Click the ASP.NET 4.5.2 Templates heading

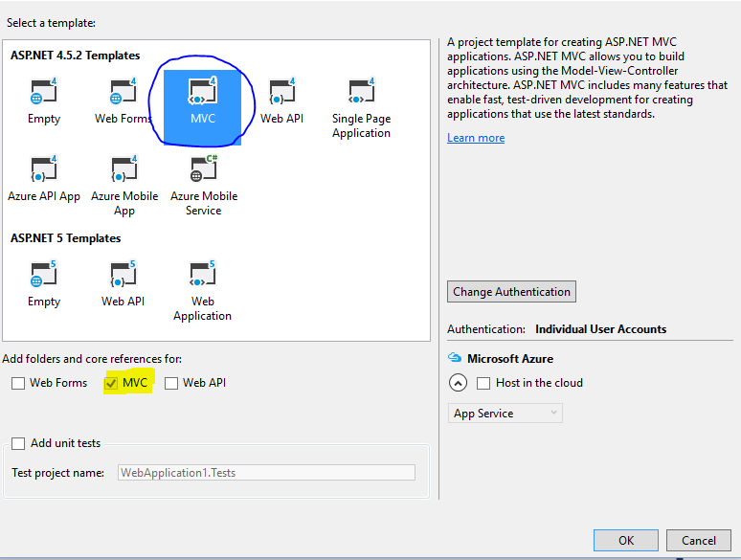coord(75,56)
